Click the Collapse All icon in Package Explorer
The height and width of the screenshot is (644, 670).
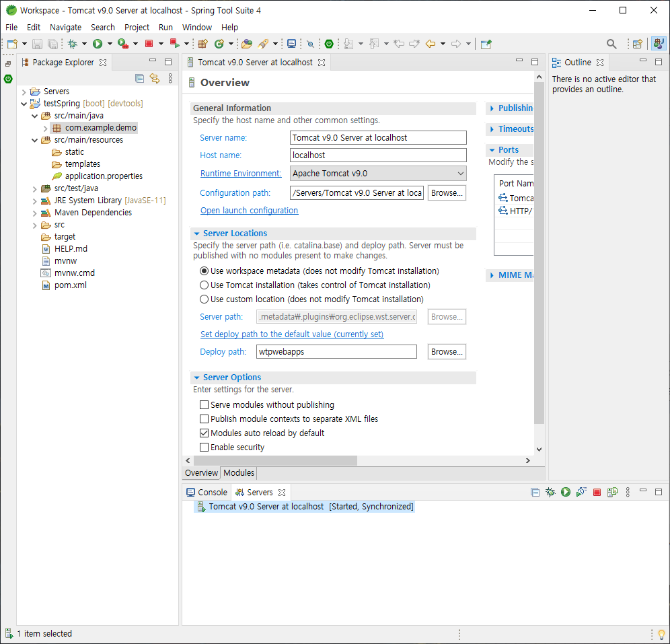click(139, 78)
